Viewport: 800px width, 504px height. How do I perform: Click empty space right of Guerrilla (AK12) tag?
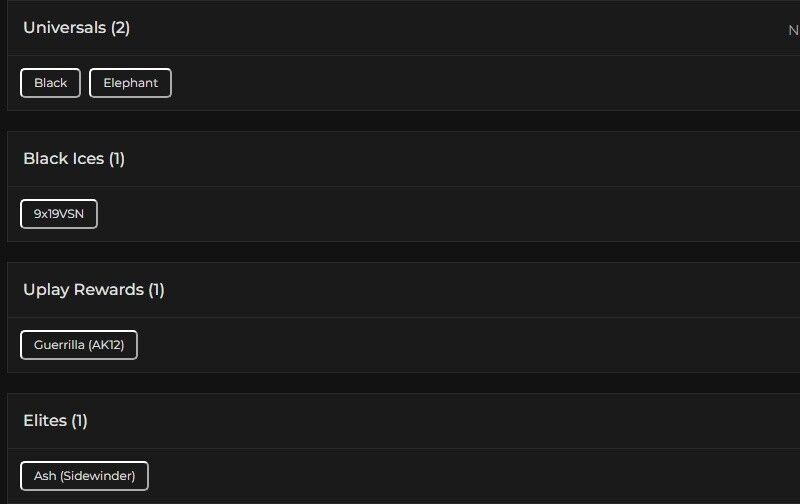click(450, 345)
